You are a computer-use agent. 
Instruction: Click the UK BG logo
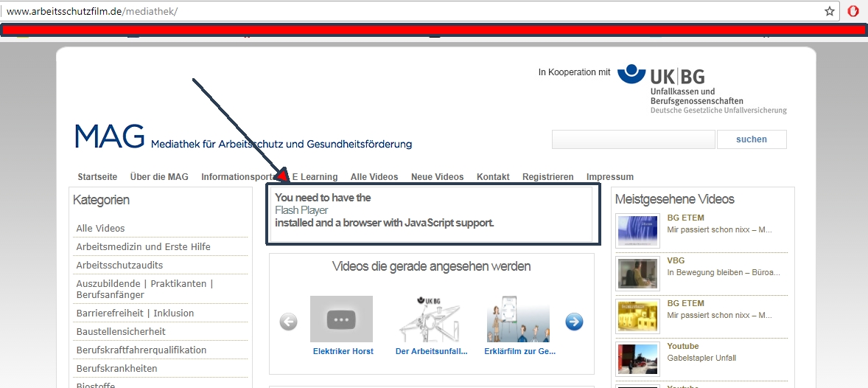(x=701, y=89)
